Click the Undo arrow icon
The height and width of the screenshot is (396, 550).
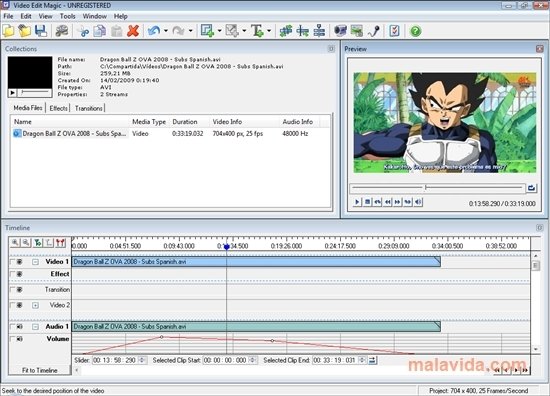(x=154, y=31)
